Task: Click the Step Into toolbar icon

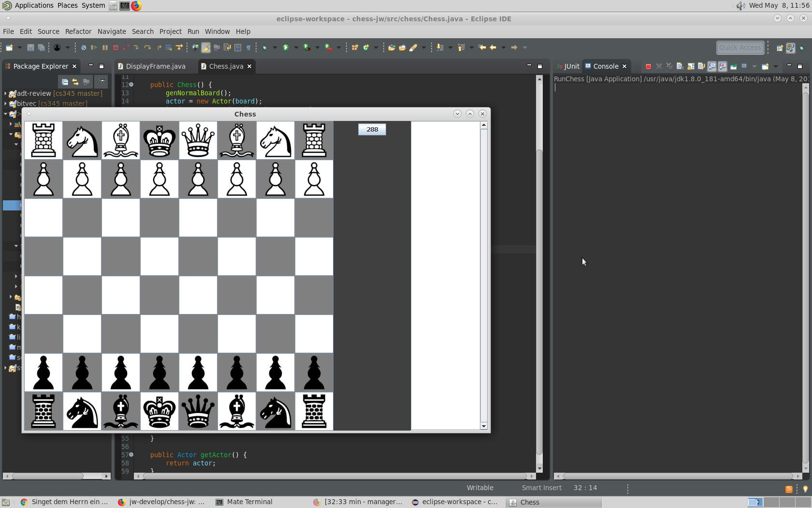Action: click(x=136, y=47)
